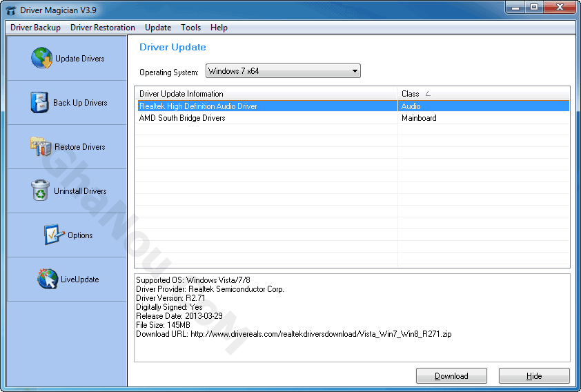Image resolution: width=581 pixels, height=392 pixels.
Task: Maximize the Driver Magician window
Action: point(534,8)
